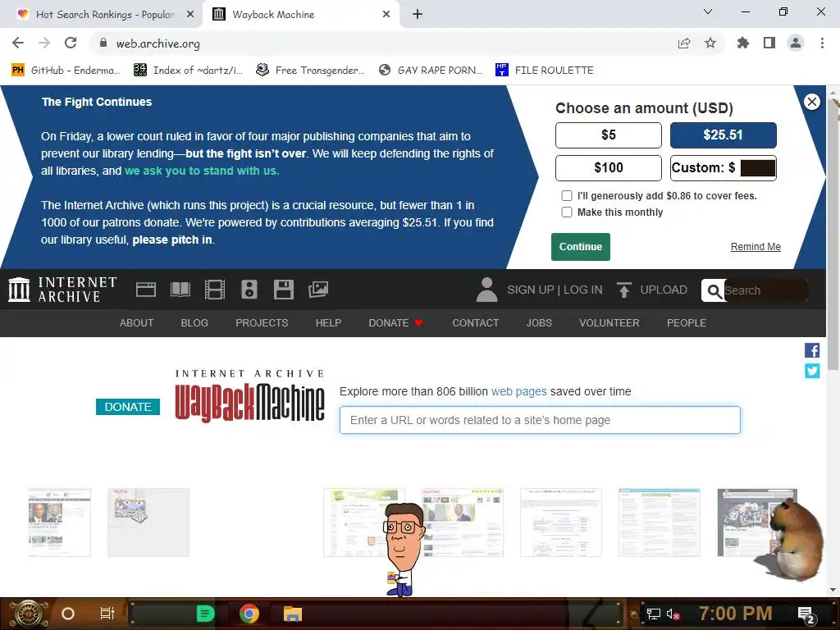Click the green Continue button
This screenshot has height=630, width=840.
coord(581,247)
